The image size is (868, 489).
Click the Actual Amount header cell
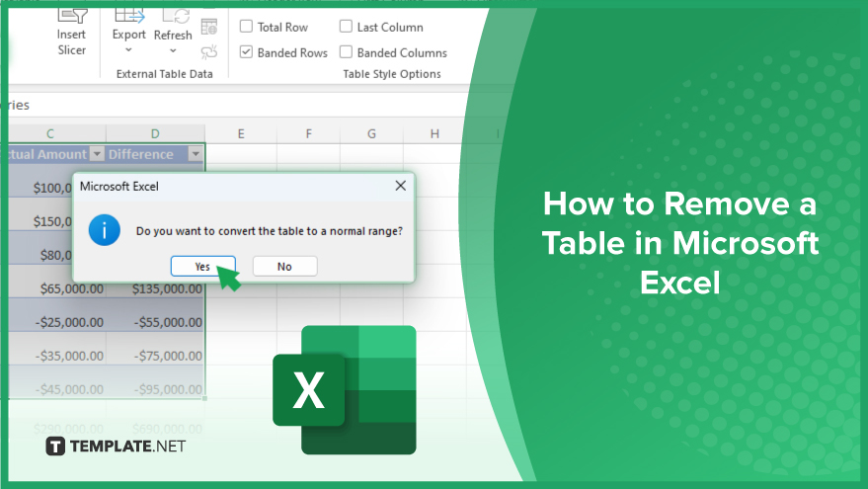(57, 154)
